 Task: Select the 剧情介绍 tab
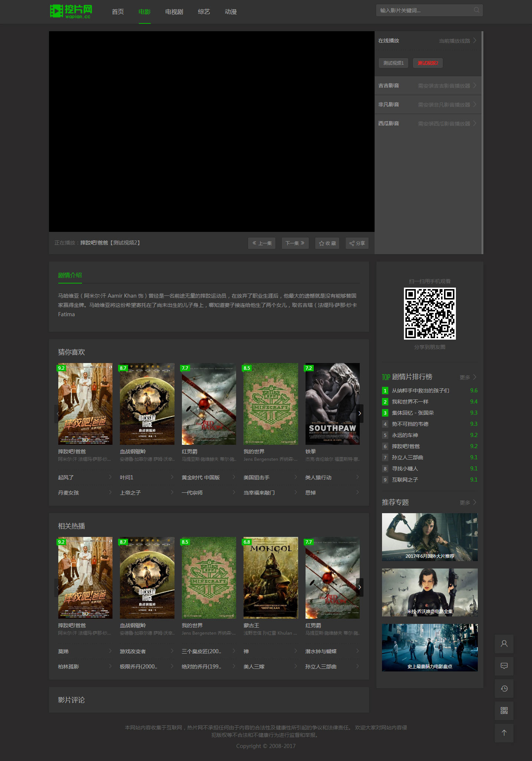coord(70,275)
